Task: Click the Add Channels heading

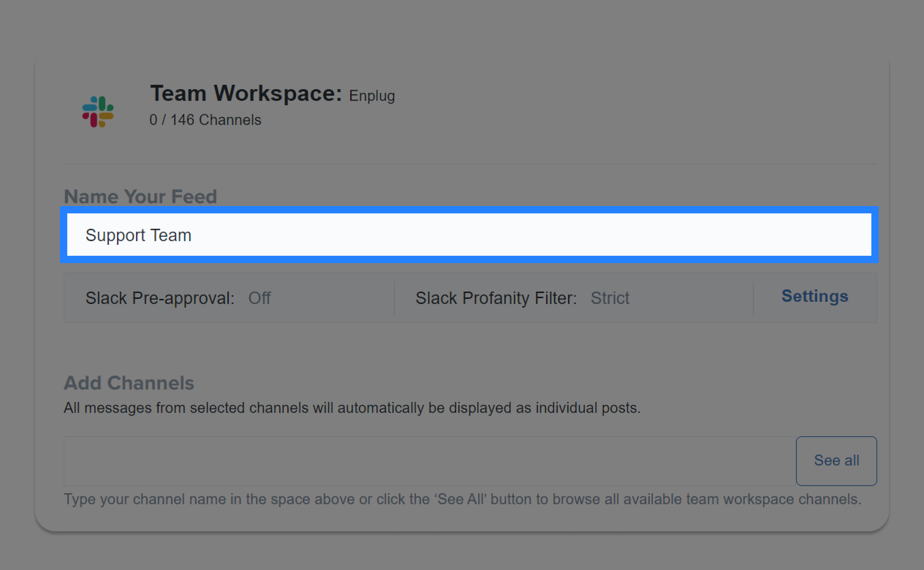Action: (x=129, y=383)
